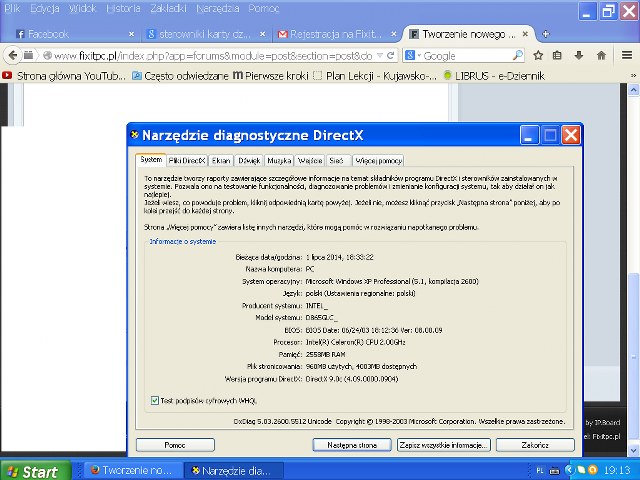Open the Plik menu
The width and height of the screenshot is (640, 480).
point(12,8)
